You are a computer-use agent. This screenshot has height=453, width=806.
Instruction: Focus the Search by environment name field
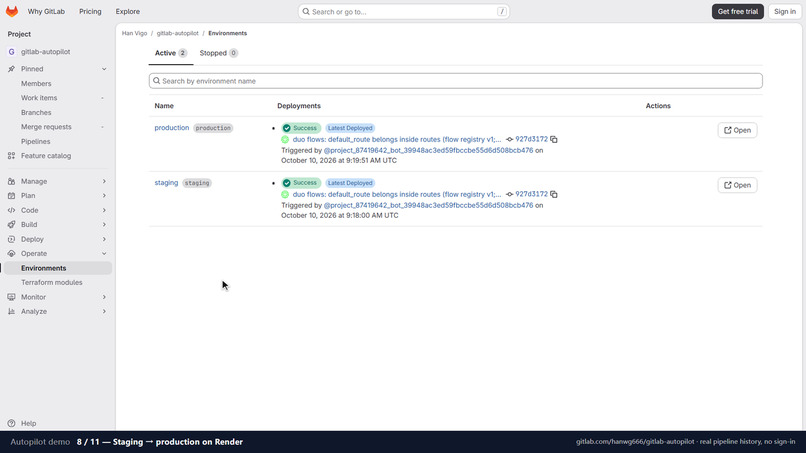click(455, 81)
